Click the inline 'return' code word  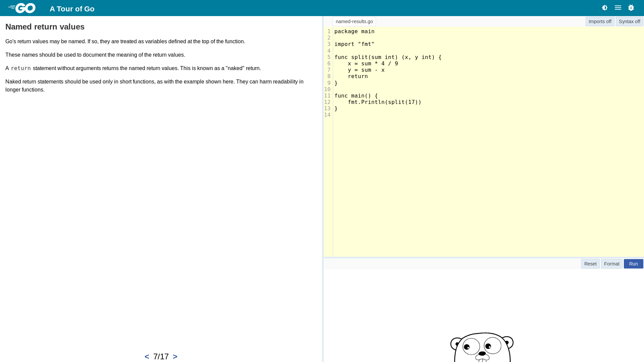pyautogui.click(x=21, y=68)
